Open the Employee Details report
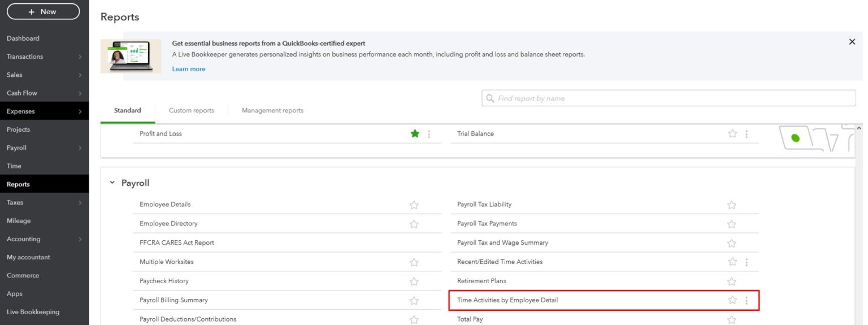This screenshot has height=325, width=868. click(165, 204)
